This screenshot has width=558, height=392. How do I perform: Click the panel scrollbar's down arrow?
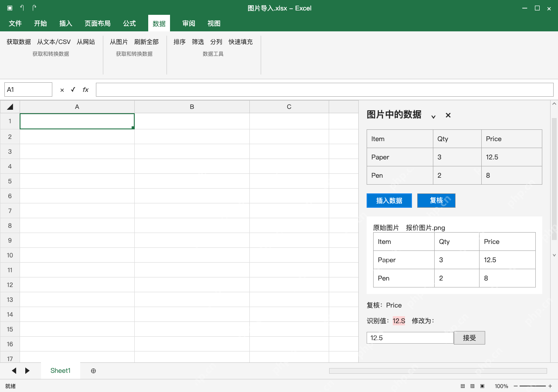[554, 255]
